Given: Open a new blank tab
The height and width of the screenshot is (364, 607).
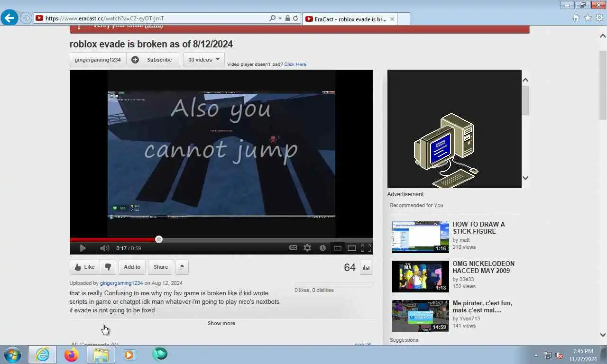Looking at the screenshot, I should 403,19.
